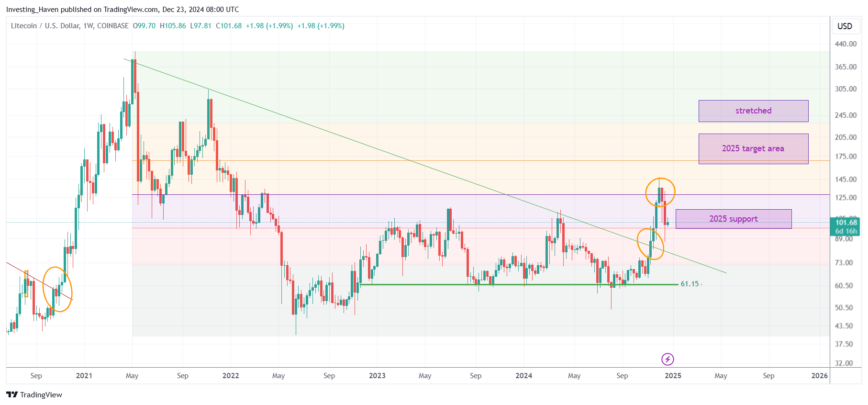Screen dimensions: 868x405
Task: Click the 2024 time axis label
Action: pos(524,376)
